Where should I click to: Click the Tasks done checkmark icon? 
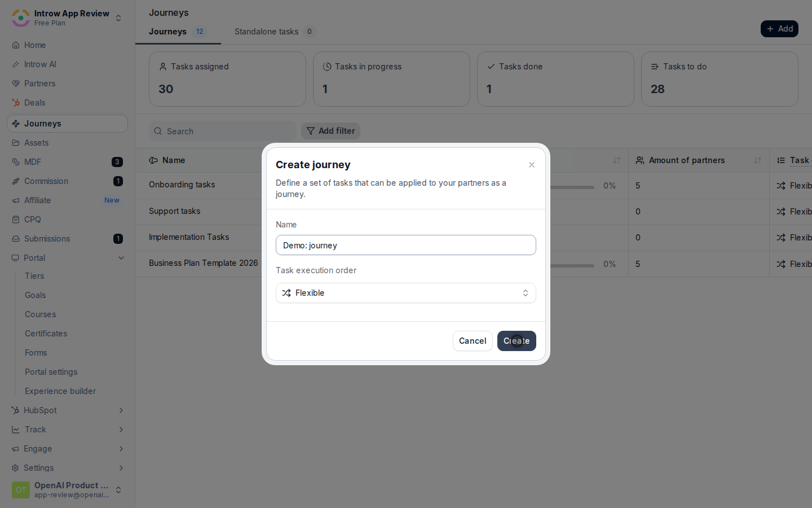491,67
